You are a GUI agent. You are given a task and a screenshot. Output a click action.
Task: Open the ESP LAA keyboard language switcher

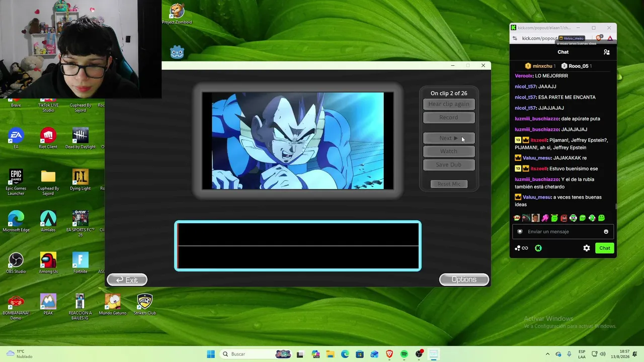[x=582, y=354]
